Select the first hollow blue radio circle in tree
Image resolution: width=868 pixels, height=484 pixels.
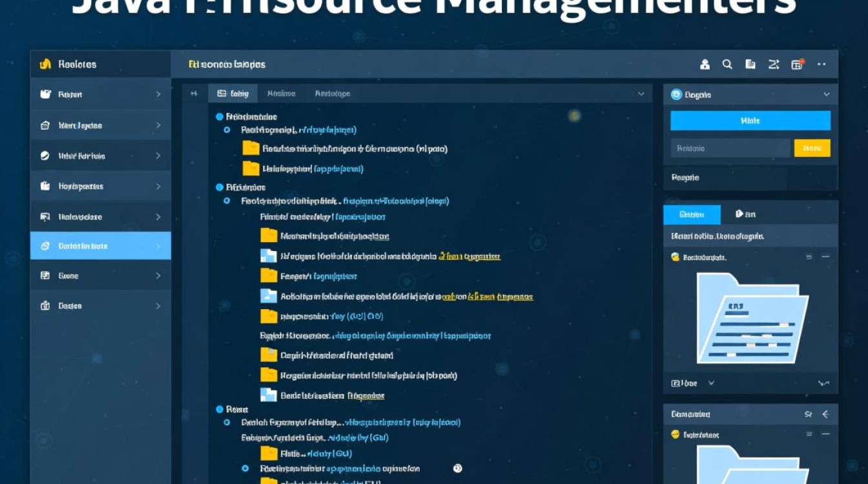coord(227,130)
